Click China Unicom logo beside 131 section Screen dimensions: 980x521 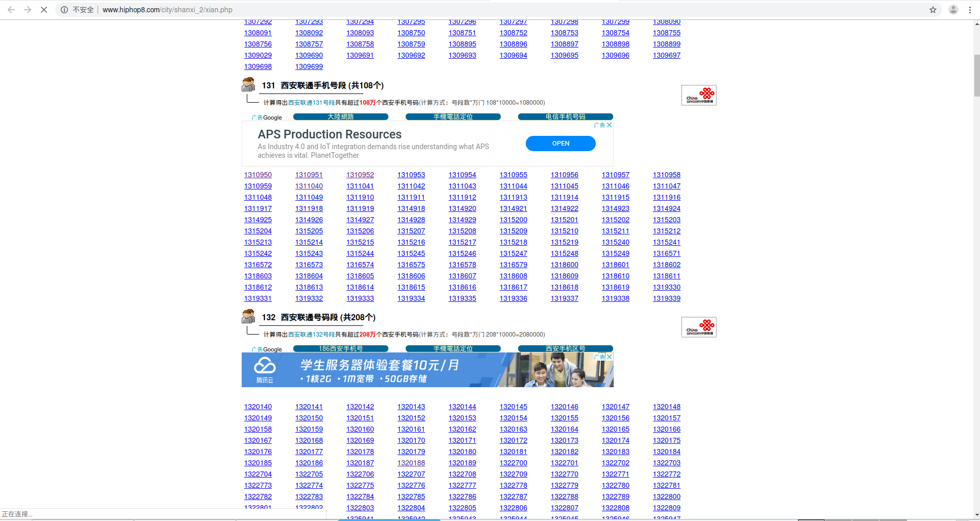point(698,96)
